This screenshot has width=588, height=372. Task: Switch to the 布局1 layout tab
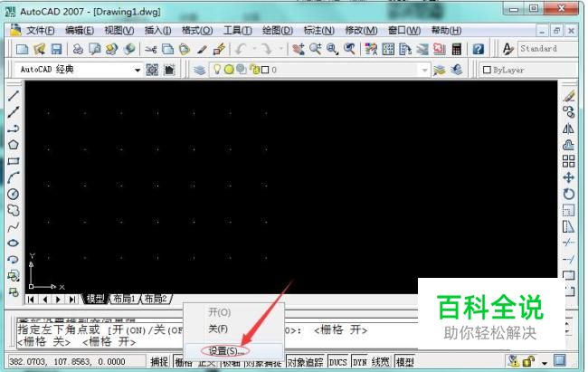point(124,299)
